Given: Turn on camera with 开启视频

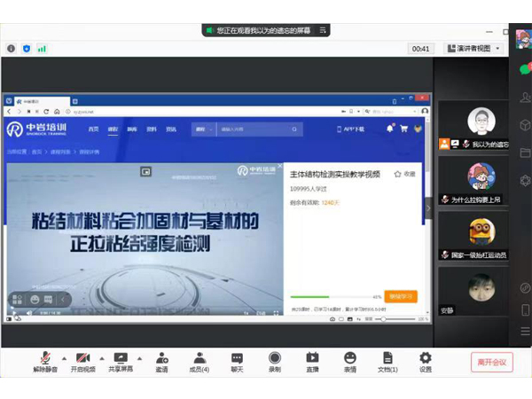Looking at the screenshot, I should coord(82,357).
